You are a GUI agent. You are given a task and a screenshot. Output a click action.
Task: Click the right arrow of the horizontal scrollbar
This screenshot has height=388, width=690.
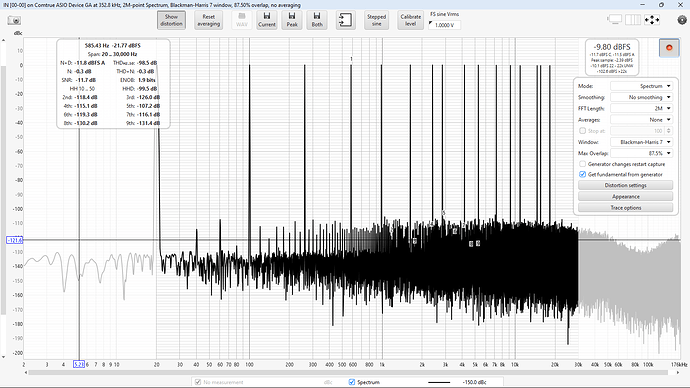coord(677,373)
